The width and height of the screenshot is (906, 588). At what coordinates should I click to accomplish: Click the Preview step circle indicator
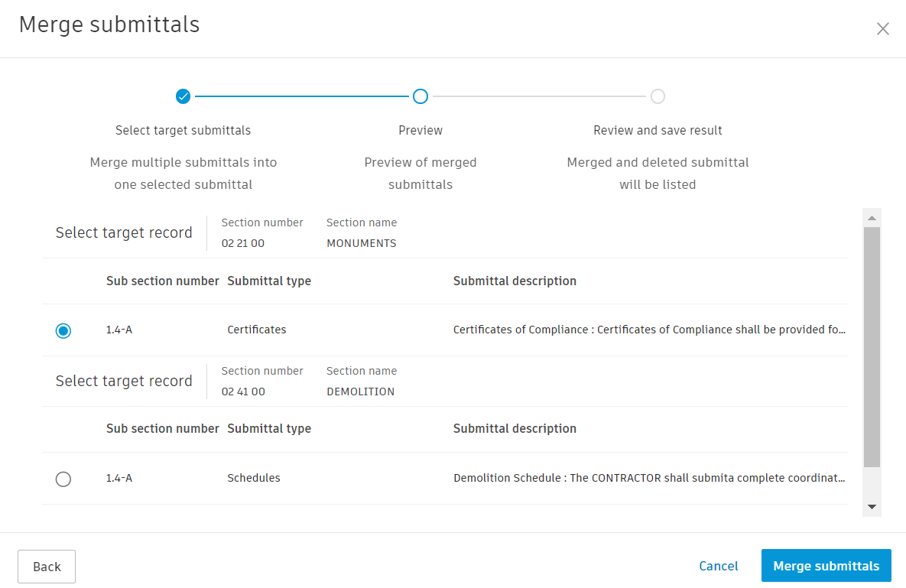click(x=421, y=96)
